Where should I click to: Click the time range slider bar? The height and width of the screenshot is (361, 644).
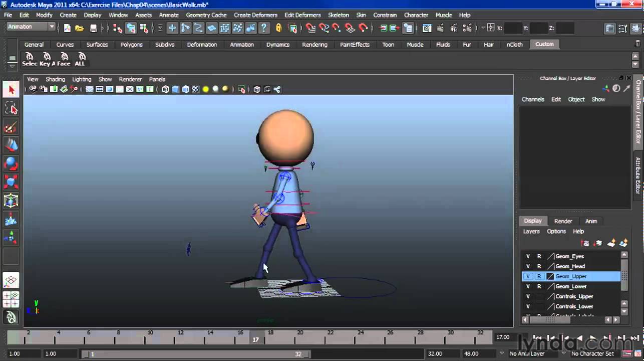tap(196, 353)
